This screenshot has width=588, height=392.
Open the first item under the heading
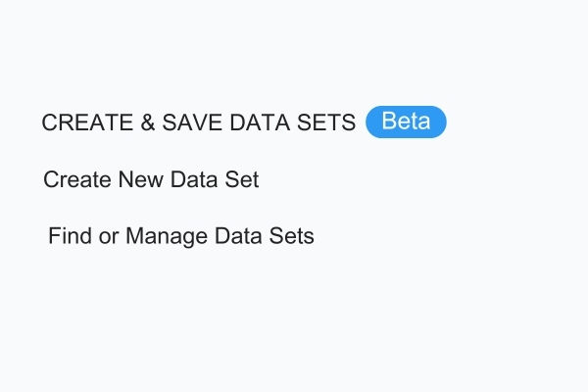click(x=151, y=180)
